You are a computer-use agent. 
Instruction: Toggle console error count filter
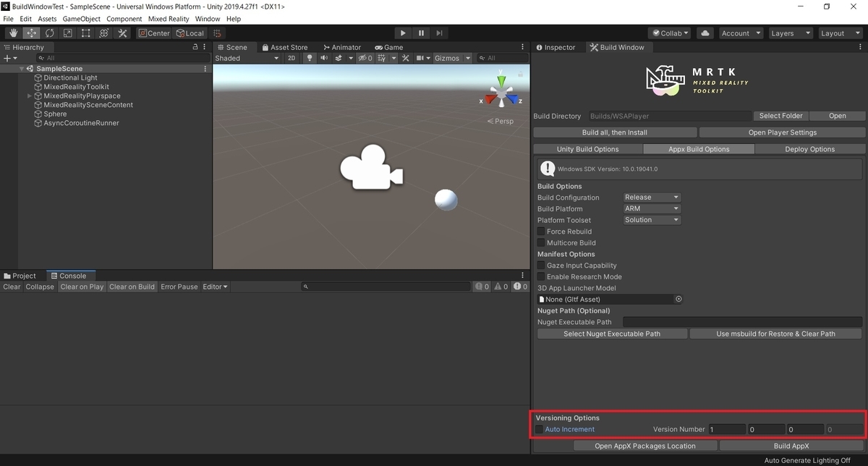520,287
